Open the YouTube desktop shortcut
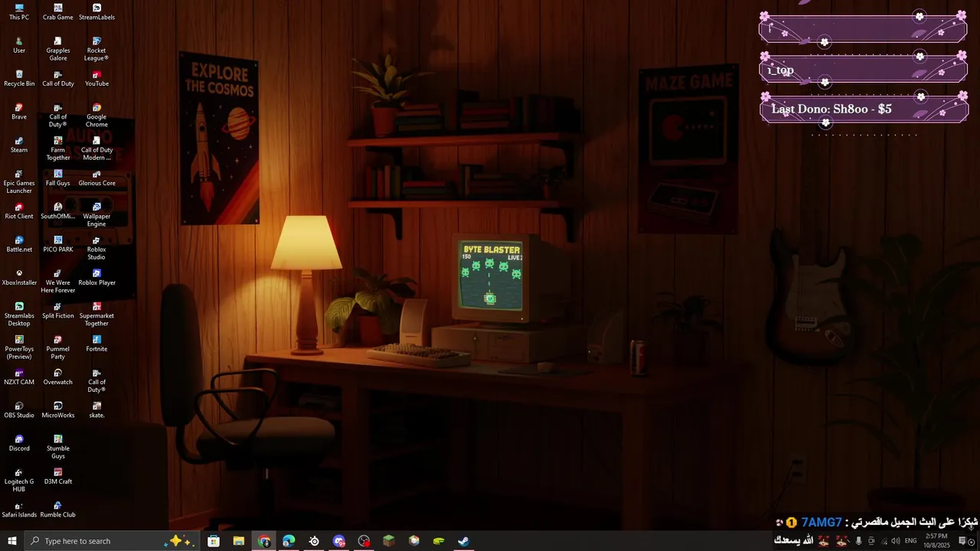This screenshot has height=551, width=980. (96, 79)
